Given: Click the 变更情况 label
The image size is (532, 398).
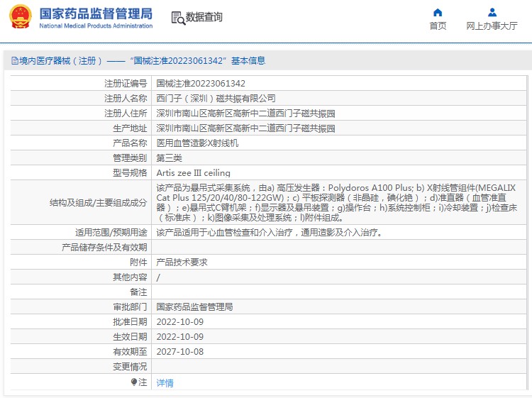Looking at the screenshot, I should [x=130, y=367].
